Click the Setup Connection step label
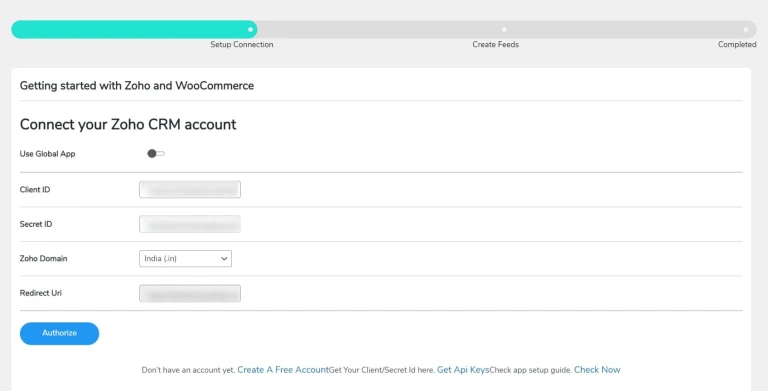Image resolution: width=768 pixels, height=391 pixels. [x=241, y=45]
